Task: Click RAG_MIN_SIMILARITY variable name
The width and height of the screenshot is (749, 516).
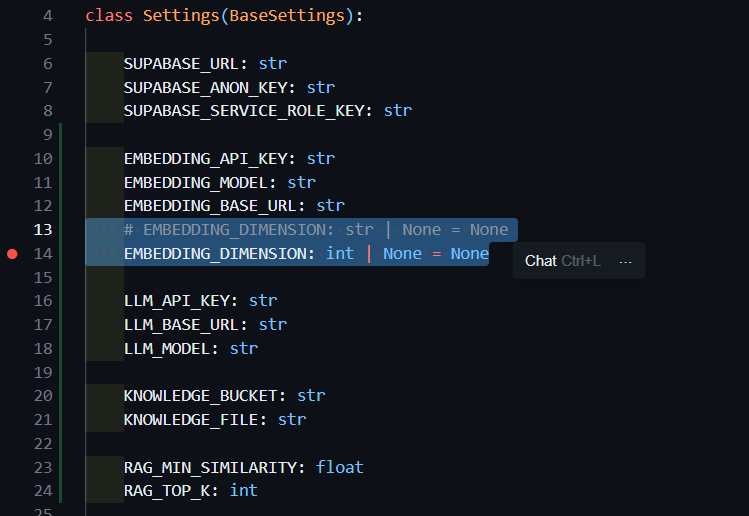Action: point(210,467)
